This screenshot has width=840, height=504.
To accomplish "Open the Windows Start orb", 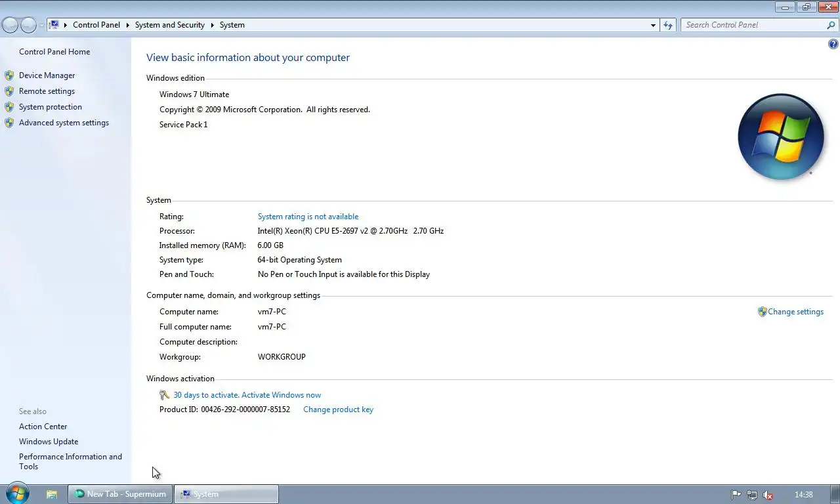I will coord(17,493).
